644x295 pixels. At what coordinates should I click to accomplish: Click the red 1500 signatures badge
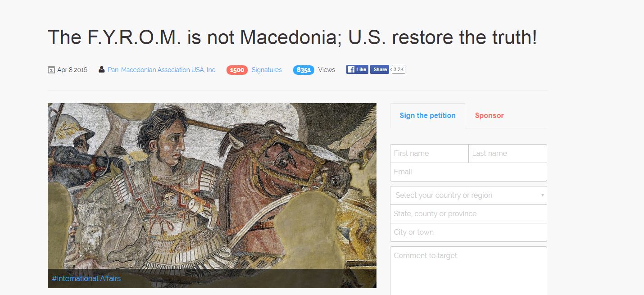[x=237, y=70]
